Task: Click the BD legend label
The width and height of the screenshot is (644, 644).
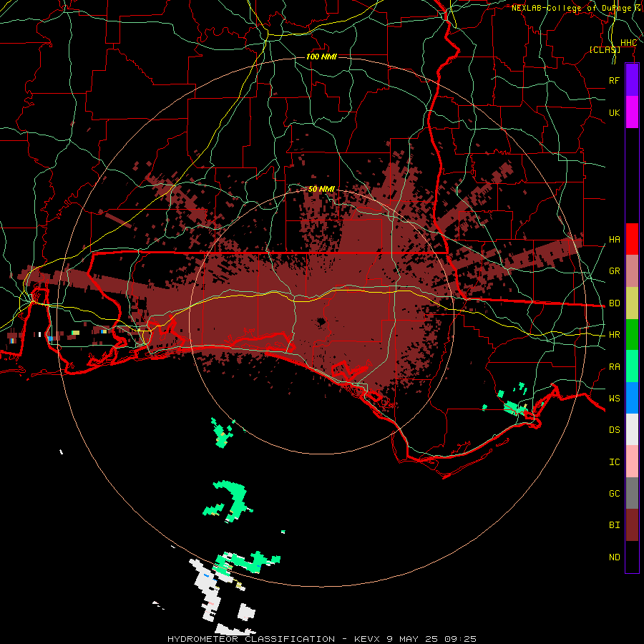Action: click(614, 303)
